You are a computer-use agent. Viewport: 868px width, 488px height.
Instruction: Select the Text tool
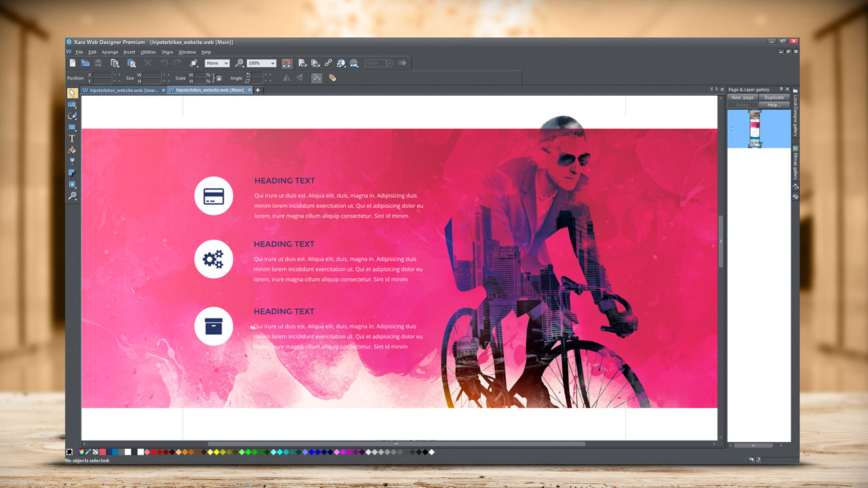click(72, 138)
